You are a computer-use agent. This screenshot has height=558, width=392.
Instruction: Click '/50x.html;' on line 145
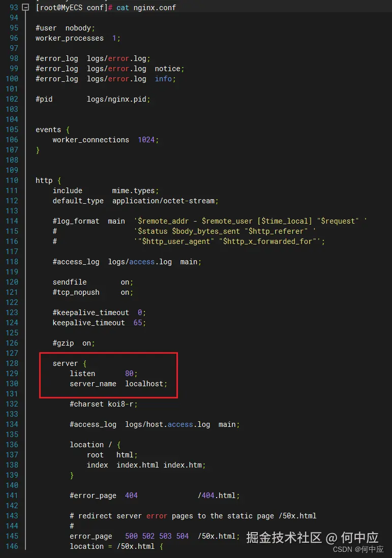pos(219,536)
